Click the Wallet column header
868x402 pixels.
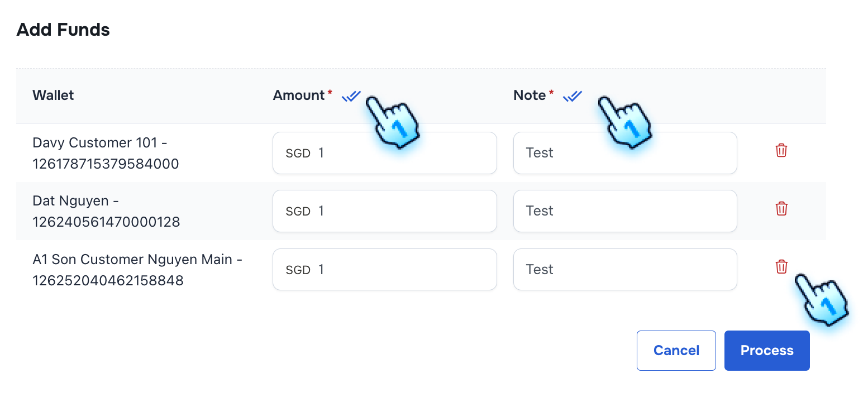pyautogui.click(x=53, y=95)
